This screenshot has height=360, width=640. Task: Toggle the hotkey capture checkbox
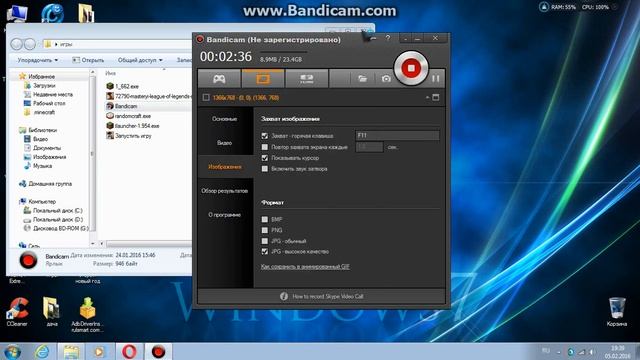[x=264, y=136]
